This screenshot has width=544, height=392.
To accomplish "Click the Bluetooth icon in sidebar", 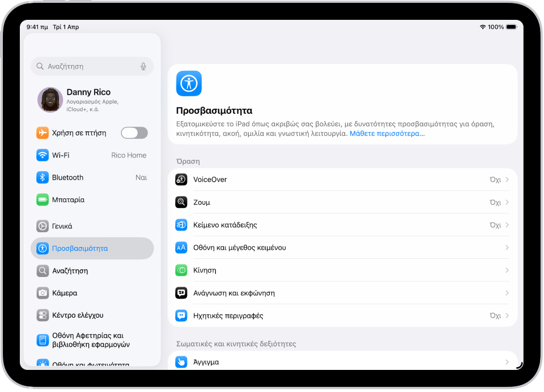I will 42,177.
